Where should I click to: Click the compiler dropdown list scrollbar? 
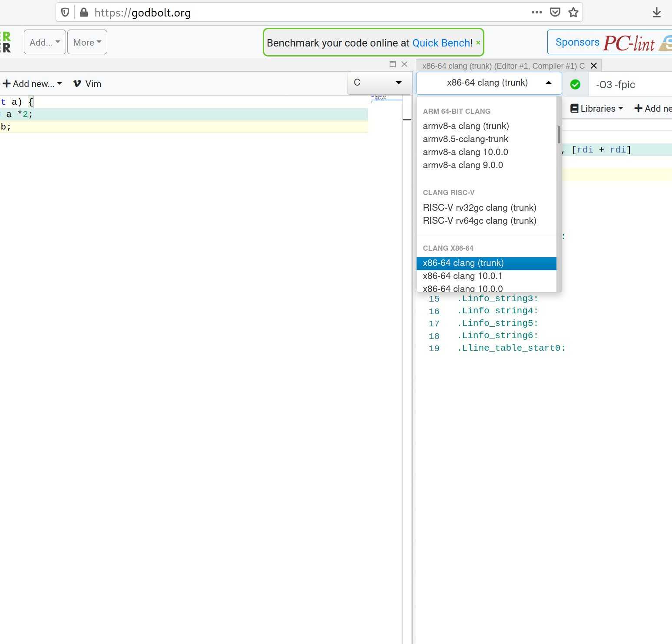click(559, 134)
